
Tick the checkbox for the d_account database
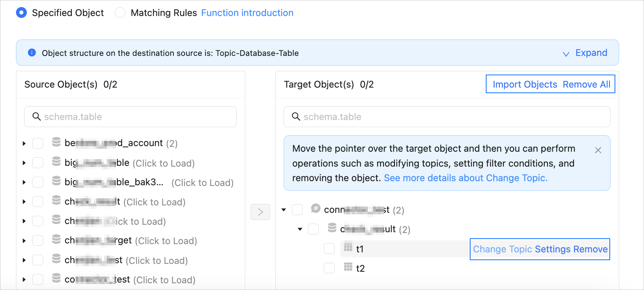coord(38,143)
